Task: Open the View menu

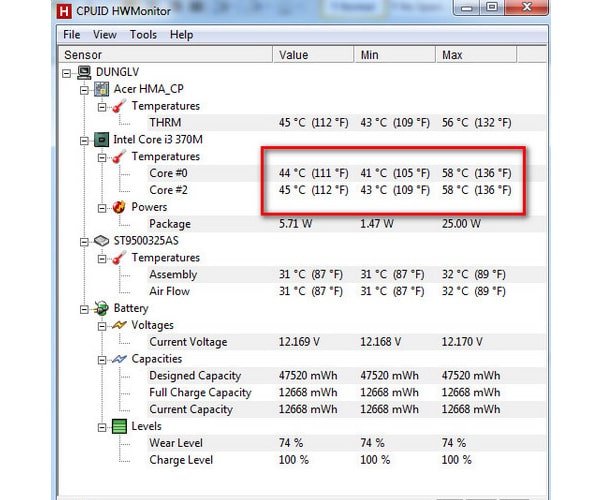Action: coord(104,35)
